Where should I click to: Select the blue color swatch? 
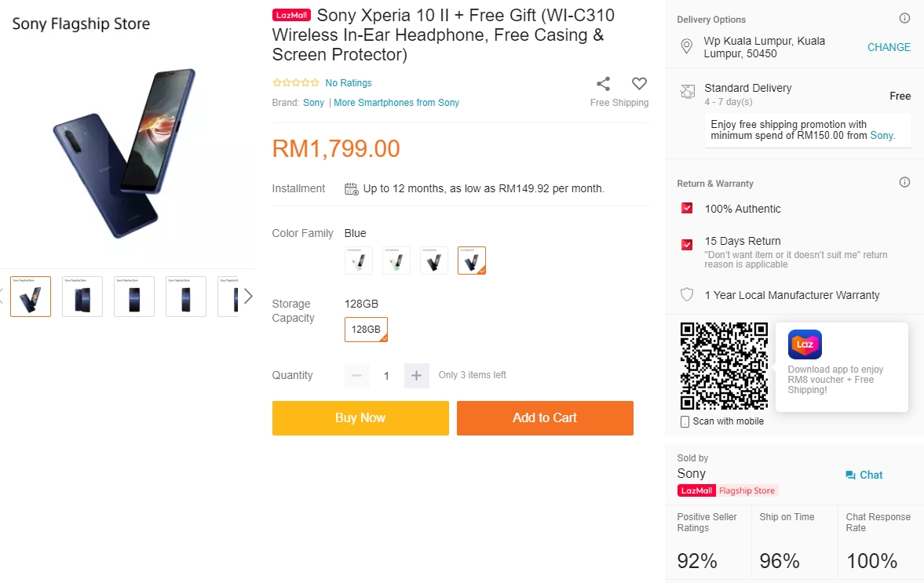(472, 261)
